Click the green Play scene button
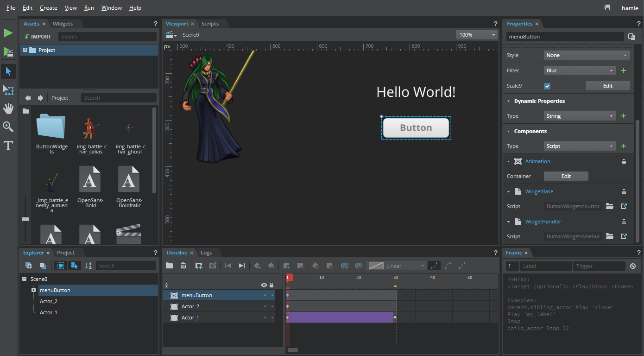Screen dimensions: 644x356 8,33
